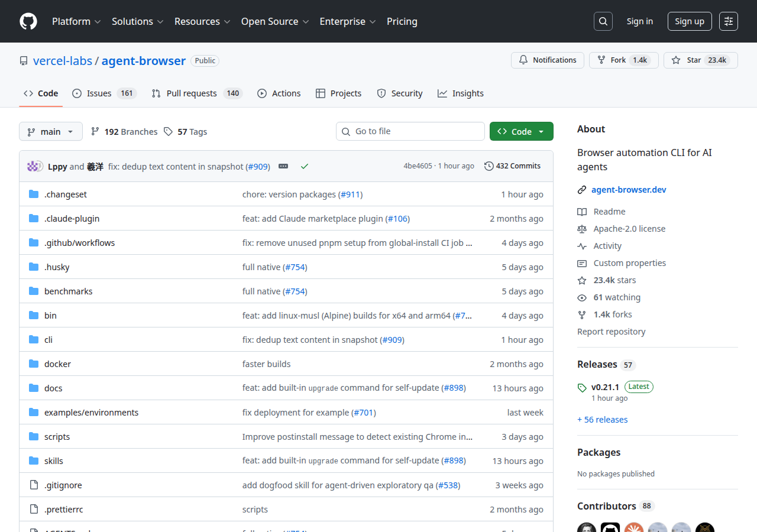This screenshot has height=532, width=757.
Task: Click the Fork icon button
Action: (600, 60)
